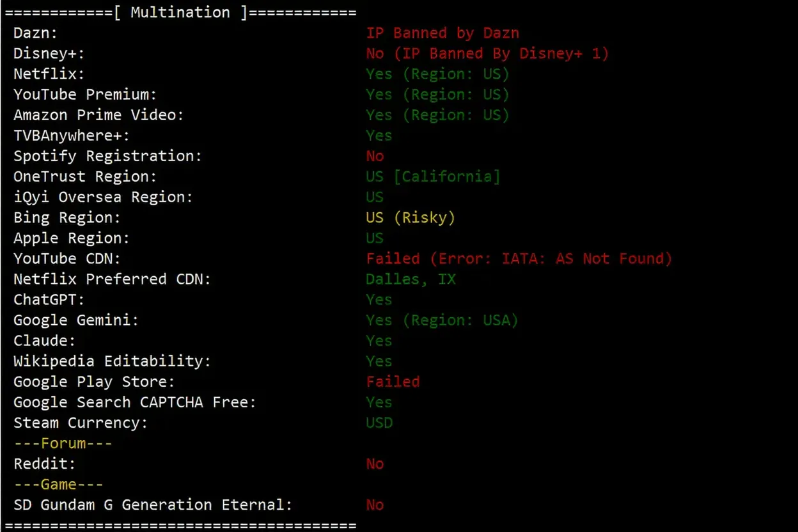Select the 'Bing Region:' label

pos(67,217)
